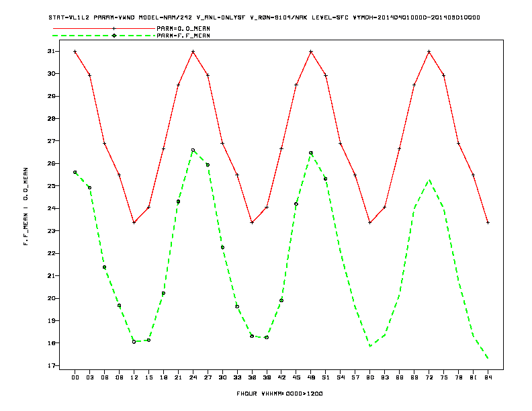This screenshot has width=532, height=411.
Task: Click the red peak marker at hour 24
Action: tap(193, 52)
